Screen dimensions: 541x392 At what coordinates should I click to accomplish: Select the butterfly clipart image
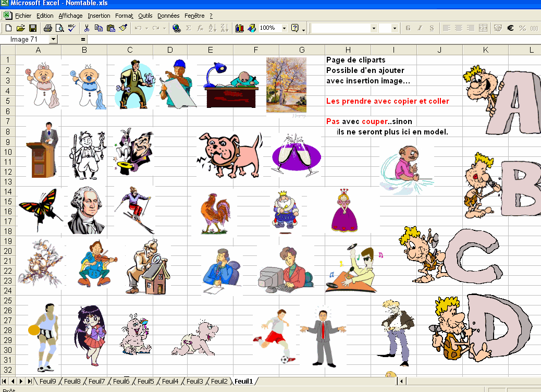[37, 208]
